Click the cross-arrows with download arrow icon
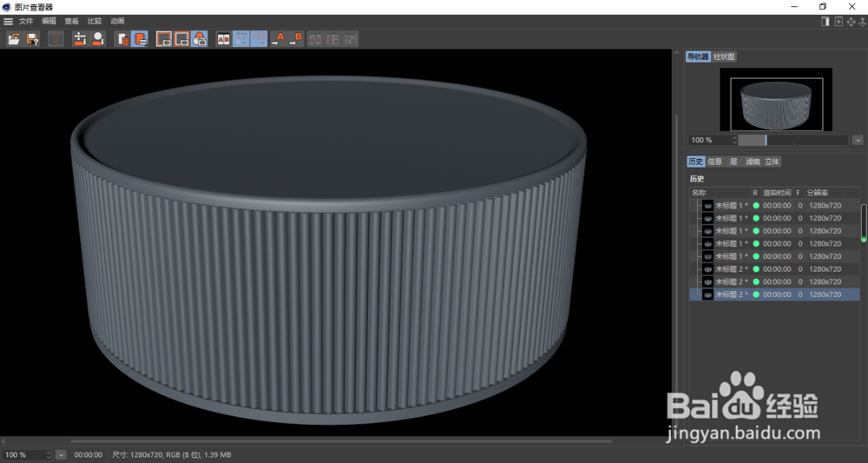The image size is (868, 463). click(80, 39)
